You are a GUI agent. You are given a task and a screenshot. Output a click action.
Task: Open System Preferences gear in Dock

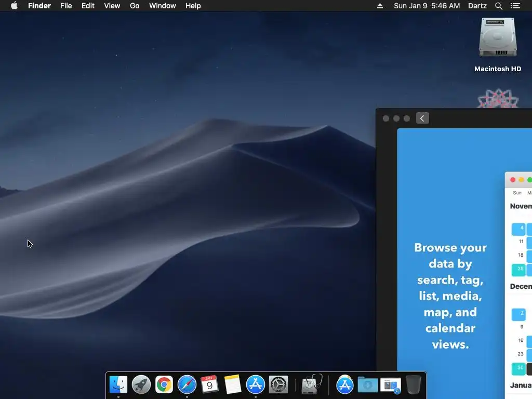point(278,384)
